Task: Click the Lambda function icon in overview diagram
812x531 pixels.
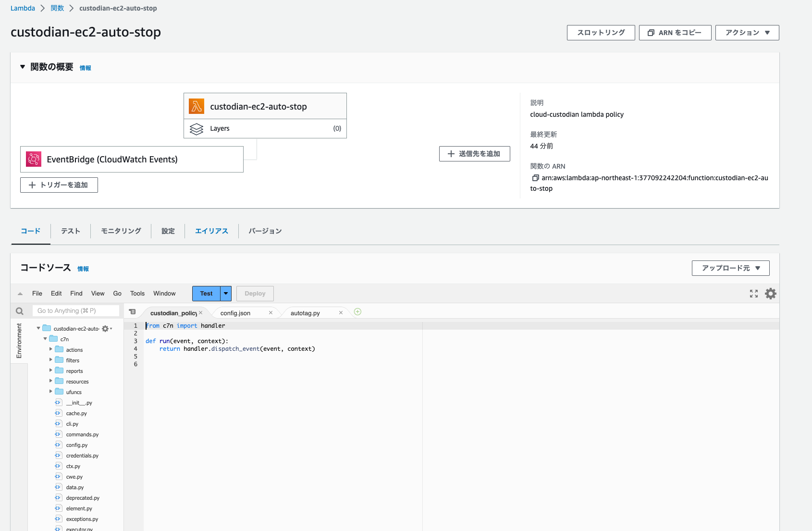Action: click(197, 106)
